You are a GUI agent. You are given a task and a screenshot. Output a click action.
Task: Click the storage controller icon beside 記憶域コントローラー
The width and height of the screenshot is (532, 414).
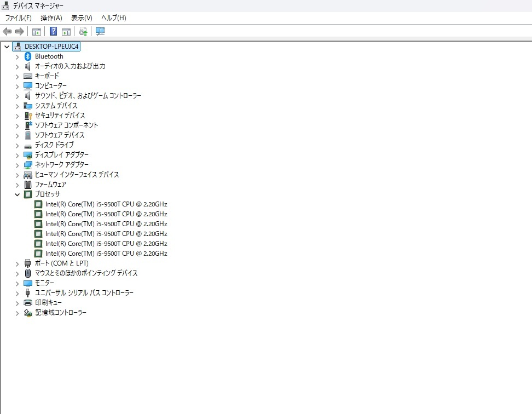(28, 313)
